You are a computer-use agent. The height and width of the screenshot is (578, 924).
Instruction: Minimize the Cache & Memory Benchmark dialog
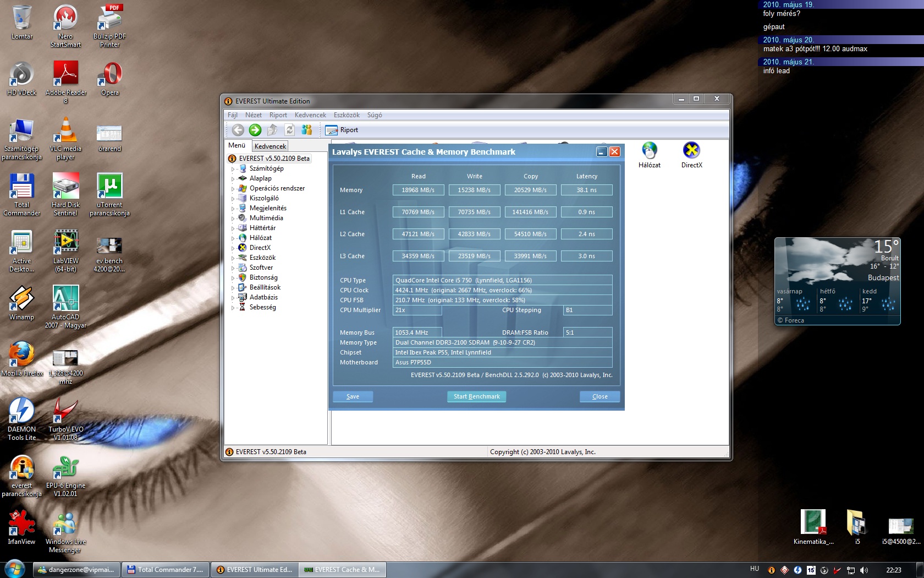602,152
